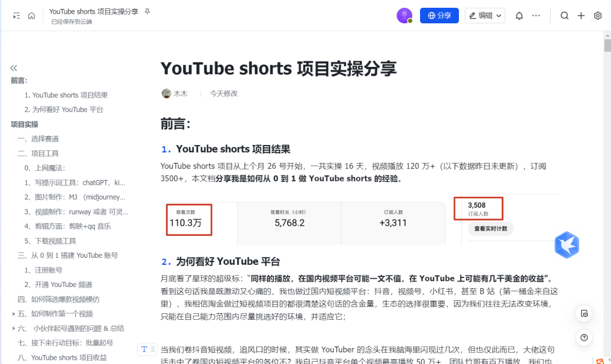Click the blue 分享 button

(439, 16)
